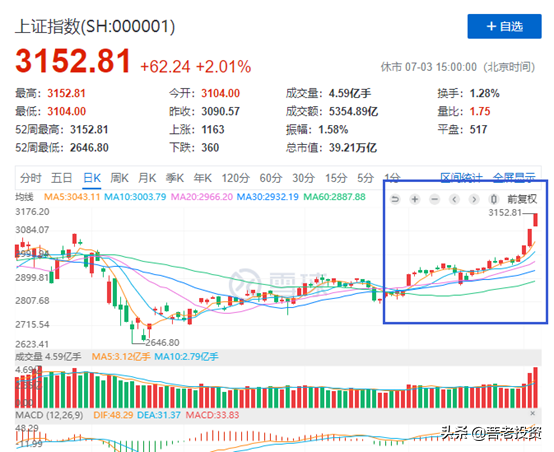Toggle candlestick style icon in chart toolbar
Image resolution: width=554 pixels, height=452 pixels.
click(494, 199)
